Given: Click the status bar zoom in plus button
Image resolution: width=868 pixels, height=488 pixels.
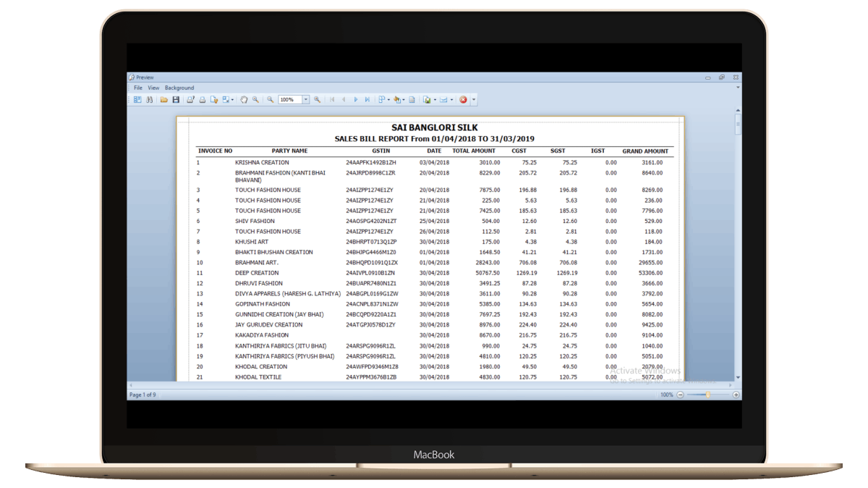Looking at the screenshot, I should [x=736, y=395].
